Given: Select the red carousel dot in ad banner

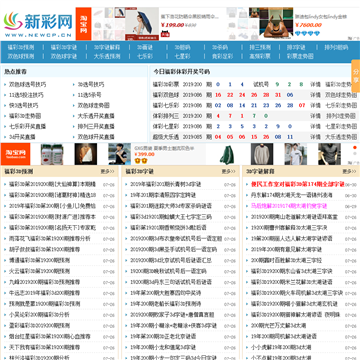Looking at the screenshot, I should tap(355, 147).
